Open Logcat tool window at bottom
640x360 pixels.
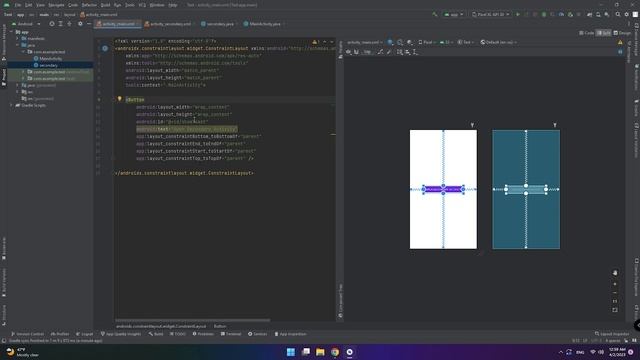coord(84,334)
